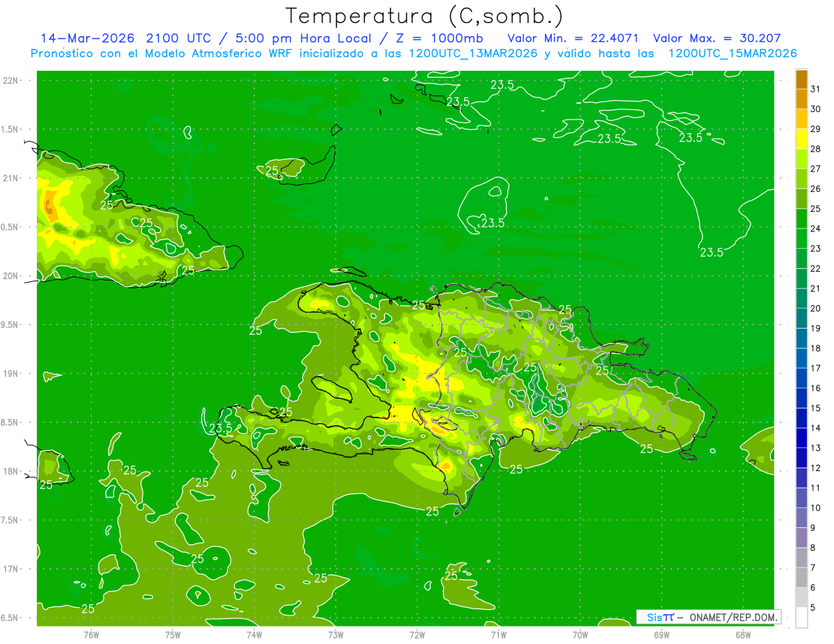
Task: Pick the orange colorbar swatch between 30 and 31
Action: 801,99
